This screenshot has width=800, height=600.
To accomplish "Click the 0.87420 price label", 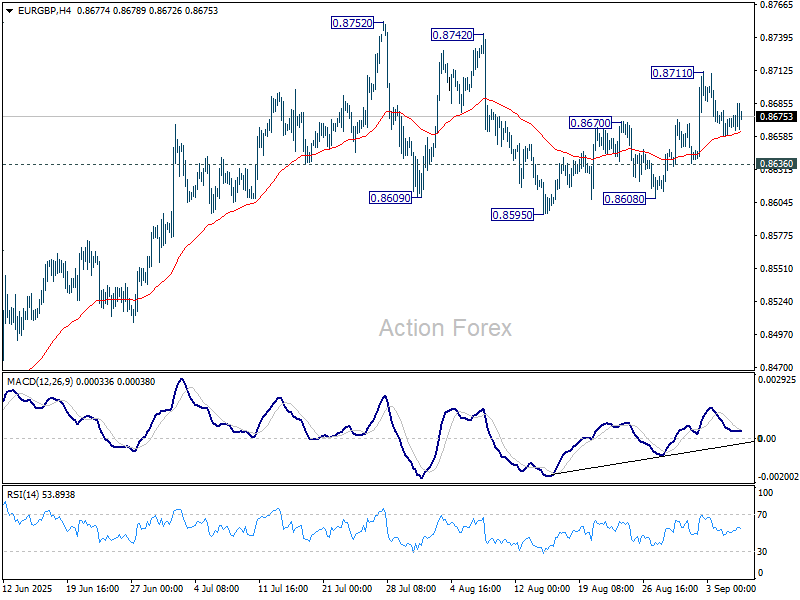I will 452,35.
